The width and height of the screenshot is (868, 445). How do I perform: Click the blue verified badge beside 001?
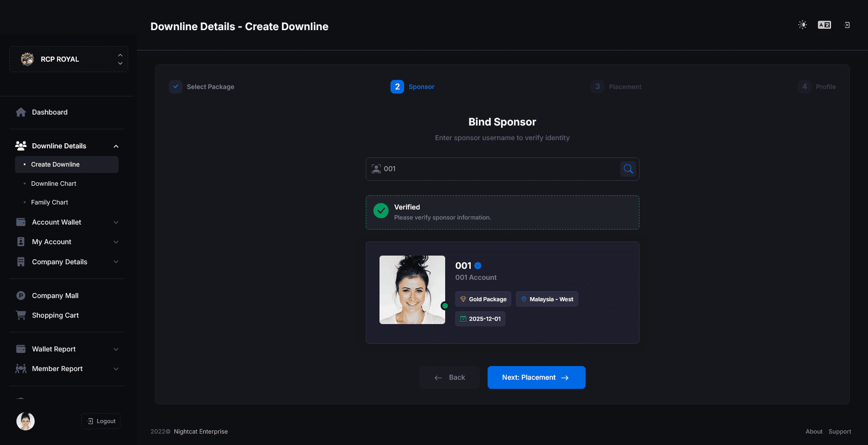pyautogui.click(x=478, y=266)
